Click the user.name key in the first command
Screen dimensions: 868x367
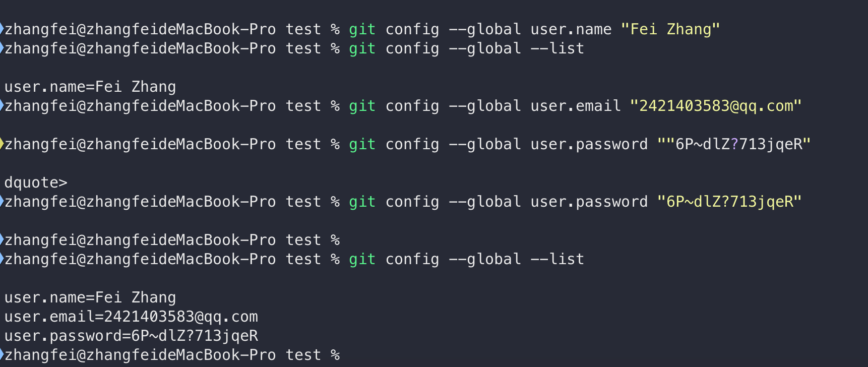(x=571, y=29)
